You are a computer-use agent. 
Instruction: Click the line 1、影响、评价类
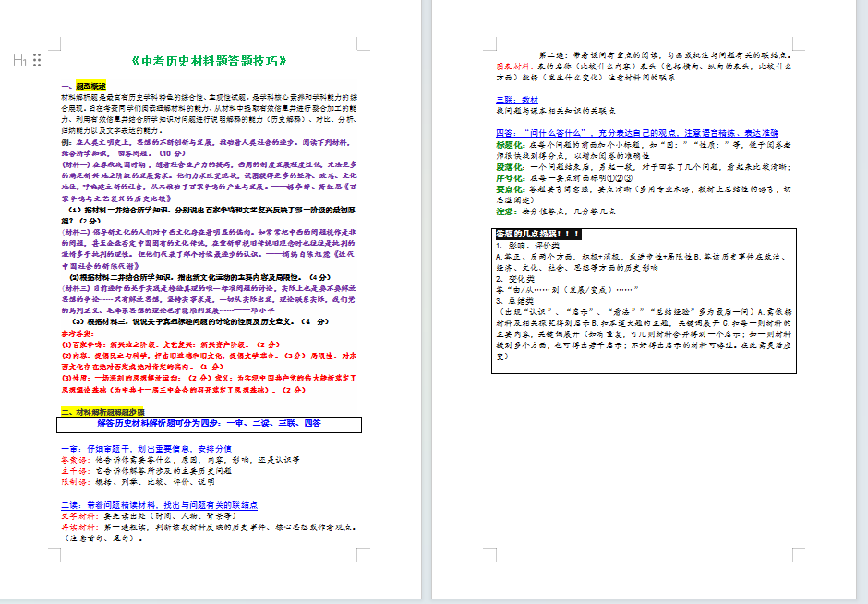coord(527,246)
